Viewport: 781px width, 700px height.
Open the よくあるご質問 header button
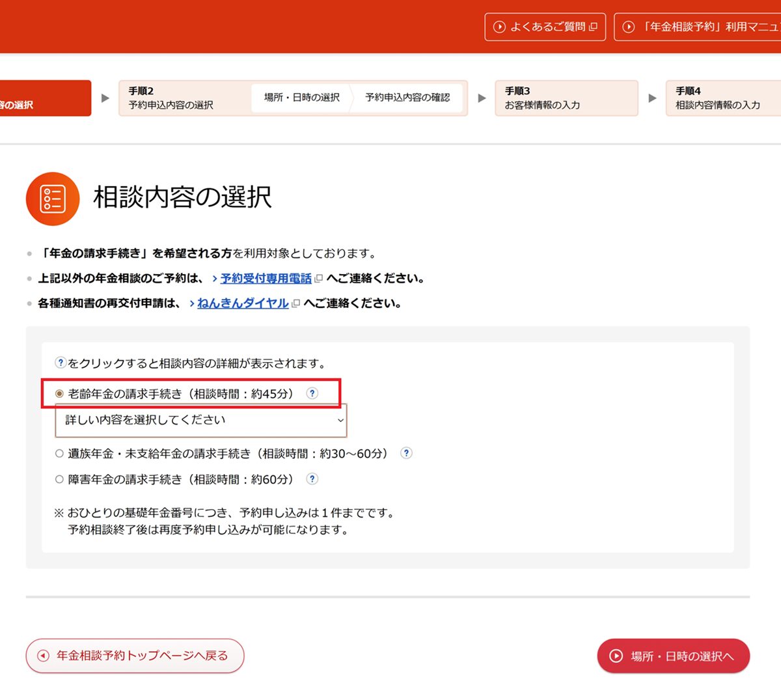coord(545,27)
